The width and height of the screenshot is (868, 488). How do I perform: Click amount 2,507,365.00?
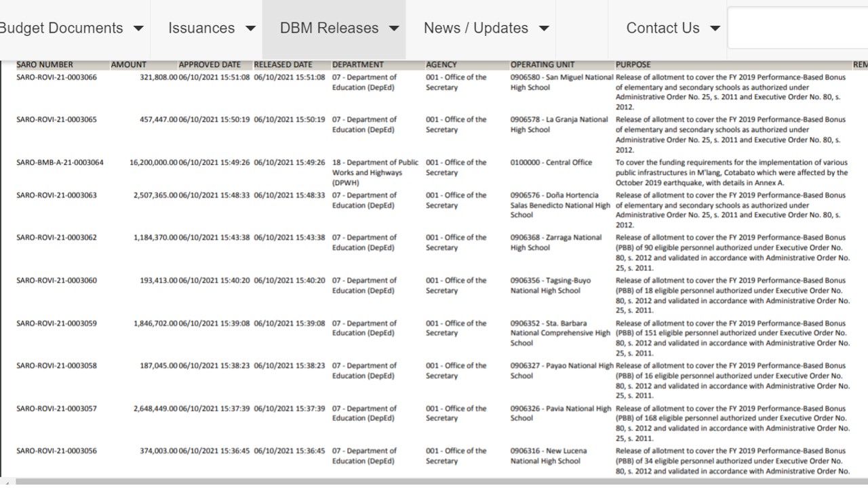point(155,195)
